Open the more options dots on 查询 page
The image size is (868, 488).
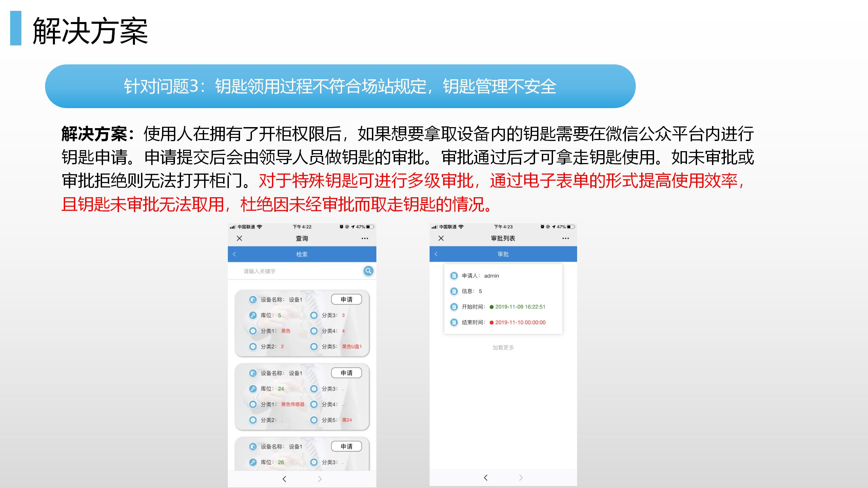(365, 239)
